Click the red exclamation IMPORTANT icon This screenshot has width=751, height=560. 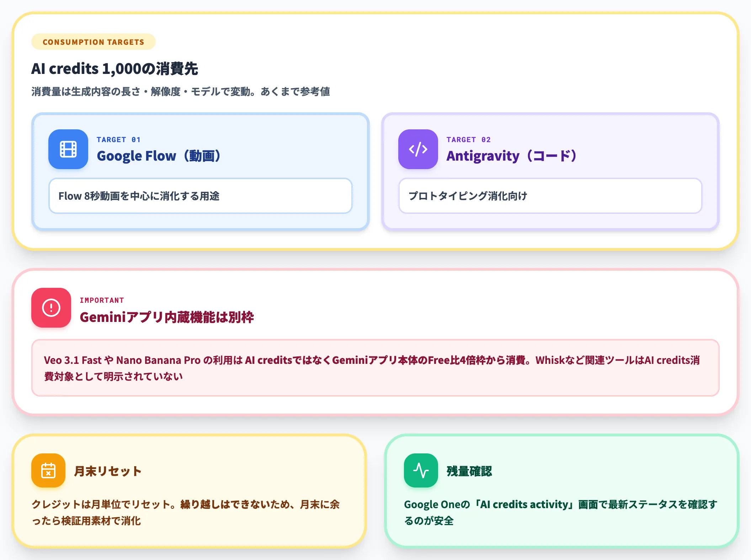[51, 308]
